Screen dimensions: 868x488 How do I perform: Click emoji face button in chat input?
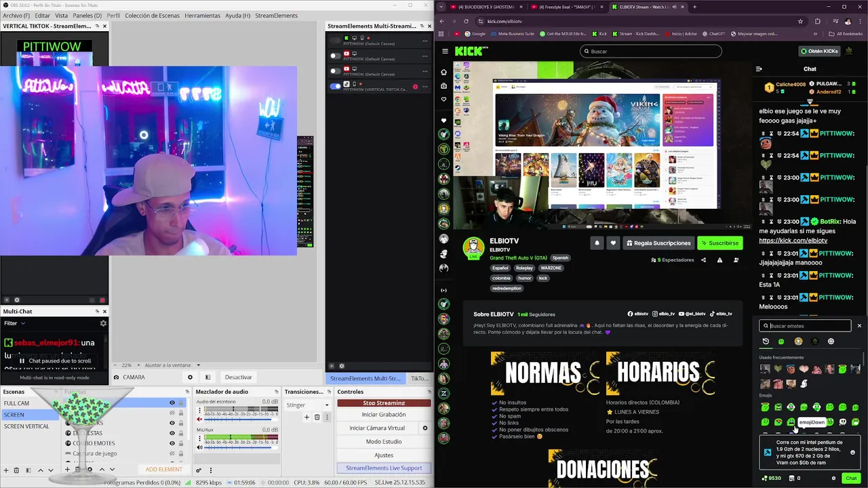coord(852,452)
